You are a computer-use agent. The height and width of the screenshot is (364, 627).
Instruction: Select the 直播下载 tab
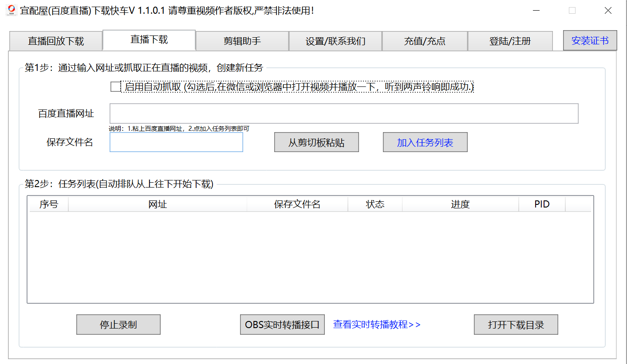click(x=149, y=40)
